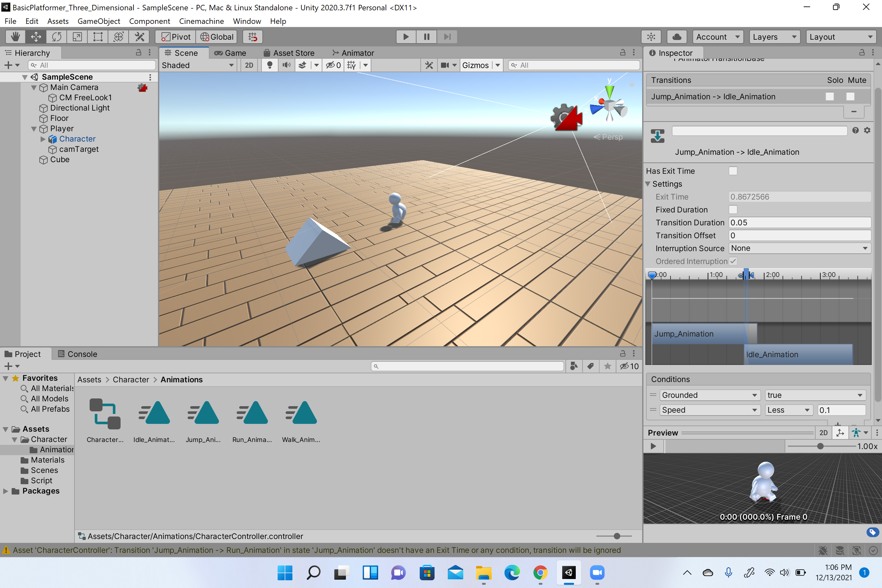
Task: Expand the Packages folder
Action: pos(5,491)
